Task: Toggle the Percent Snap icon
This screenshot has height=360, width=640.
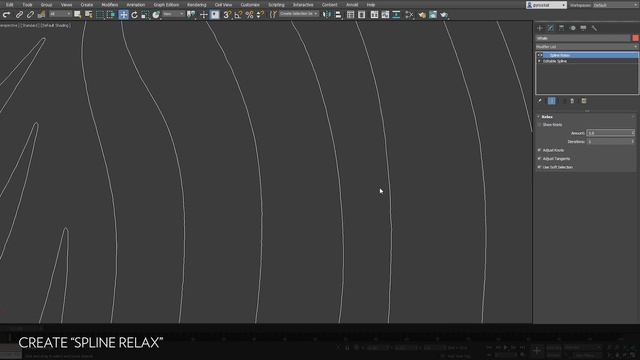Action: click(x=249, y=15)
